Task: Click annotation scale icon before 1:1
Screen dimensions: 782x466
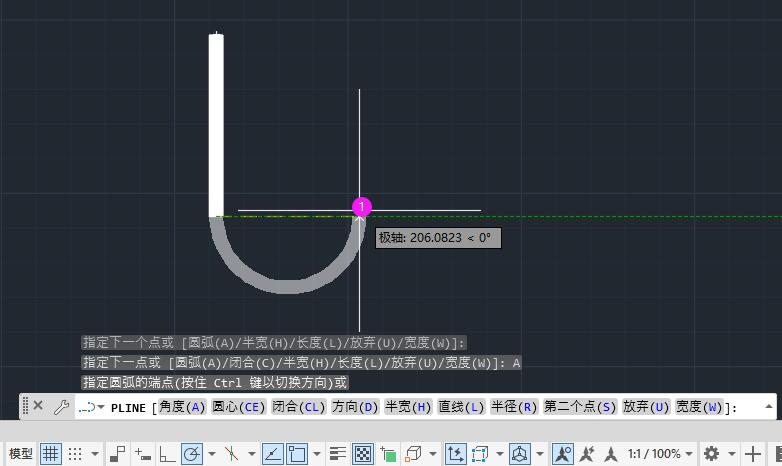Action: point(610,454)
